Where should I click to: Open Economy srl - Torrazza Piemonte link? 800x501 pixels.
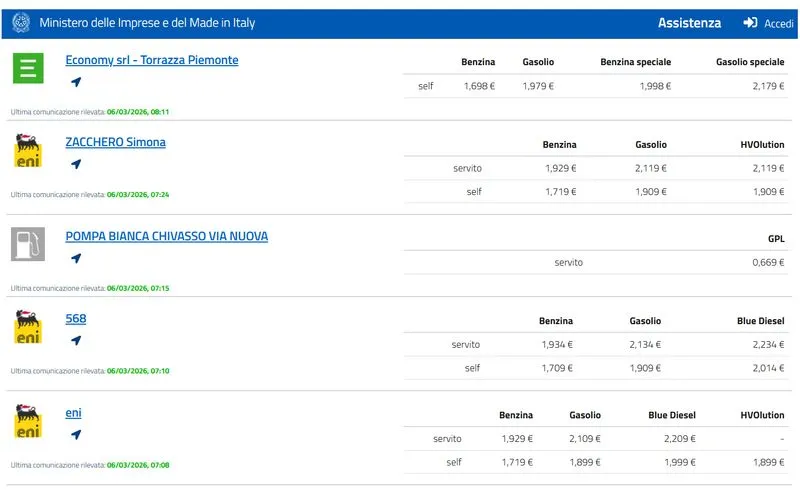click(x=152, y=60)
